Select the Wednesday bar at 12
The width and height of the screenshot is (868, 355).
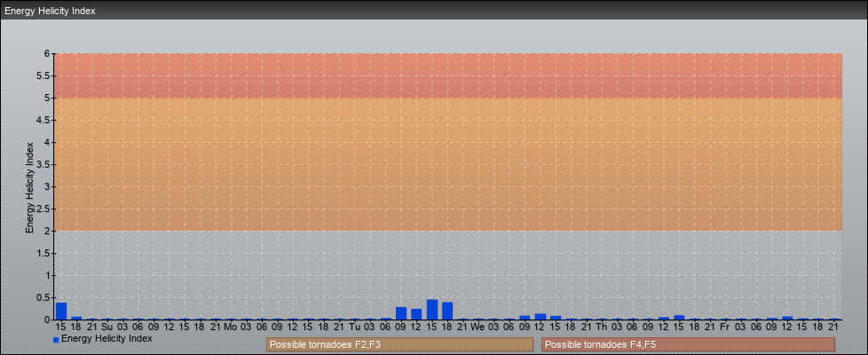541,317
